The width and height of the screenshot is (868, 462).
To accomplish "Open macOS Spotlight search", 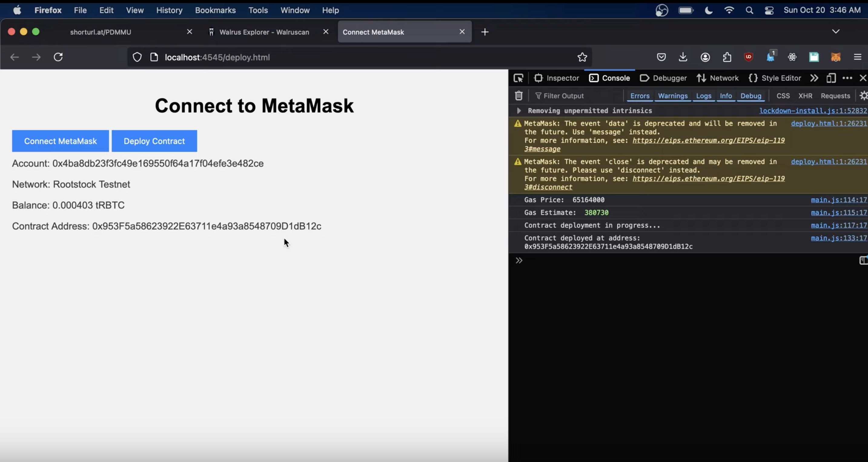I will (x=749, y=10).
